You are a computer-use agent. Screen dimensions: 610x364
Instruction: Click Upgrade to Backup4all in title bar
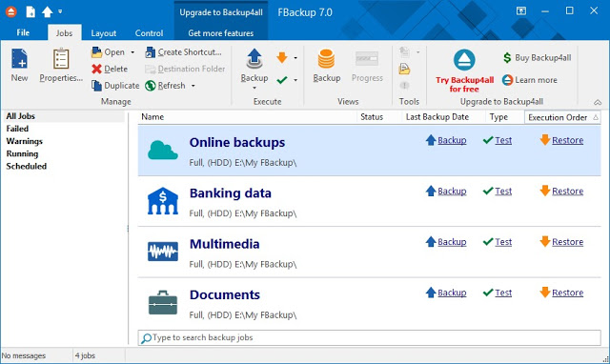pyautogui.click(x=221, y=12)
